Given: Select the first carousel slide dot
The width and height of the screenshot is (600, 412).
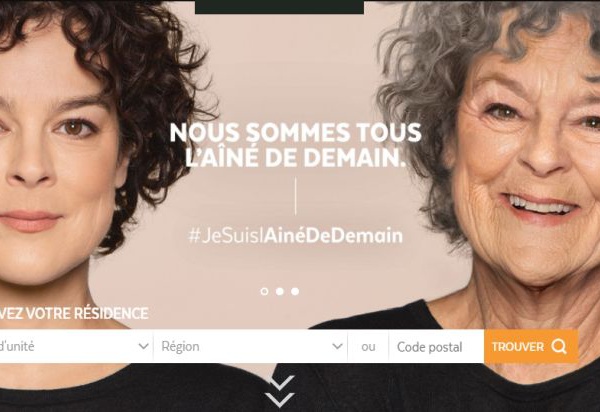Looking at the screenshot, I should [x=264, y=291].
